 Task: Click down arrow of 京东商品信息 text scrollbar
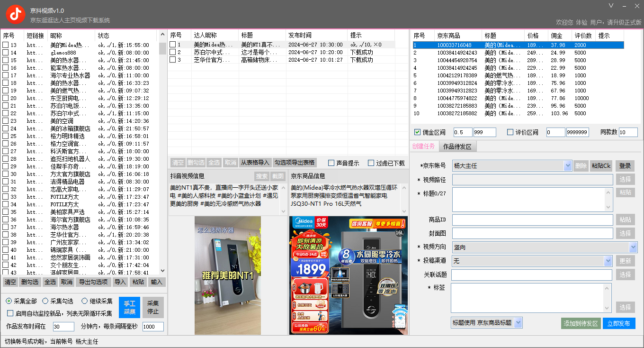[404, 211]
